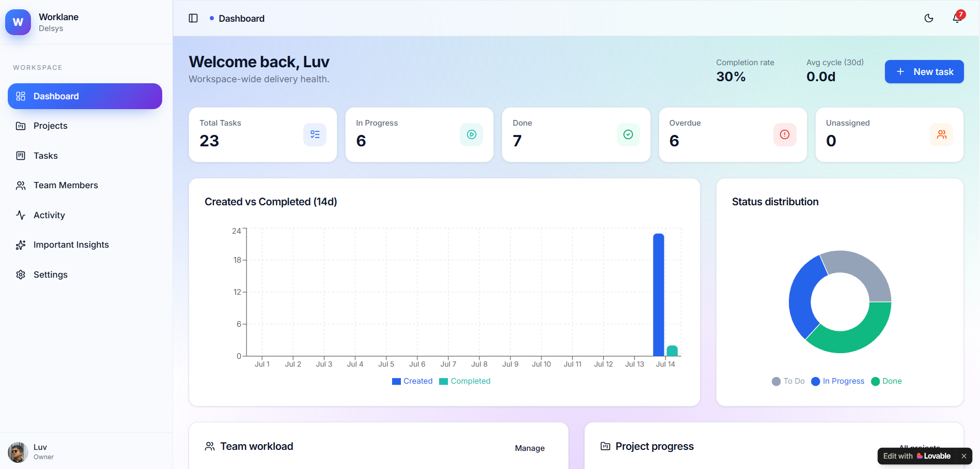This screenshot has width=980, height=469.
Task: Click the Workspace-wide delivery health subtitle
Action: coord(259,79)
